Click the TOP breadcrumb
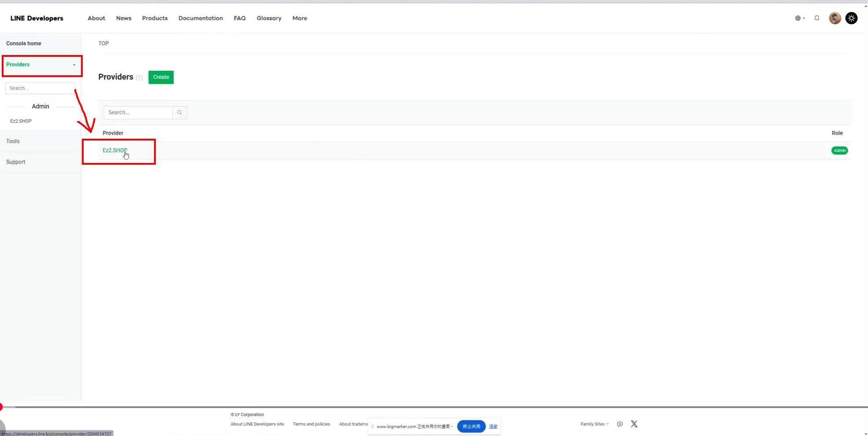Viewport: 868px width, 436px height. click(103, 44)
